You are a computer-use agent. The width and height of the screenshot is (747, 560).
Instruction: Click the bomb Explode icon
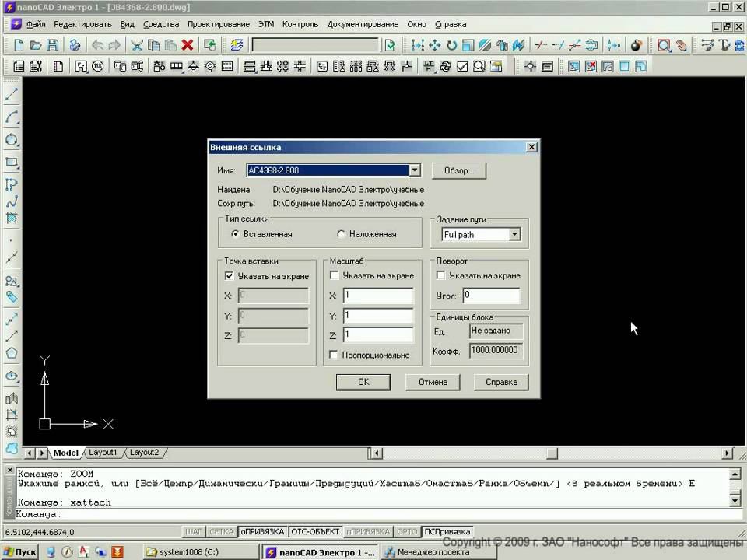pyautogui.click(x=636, y=45)
